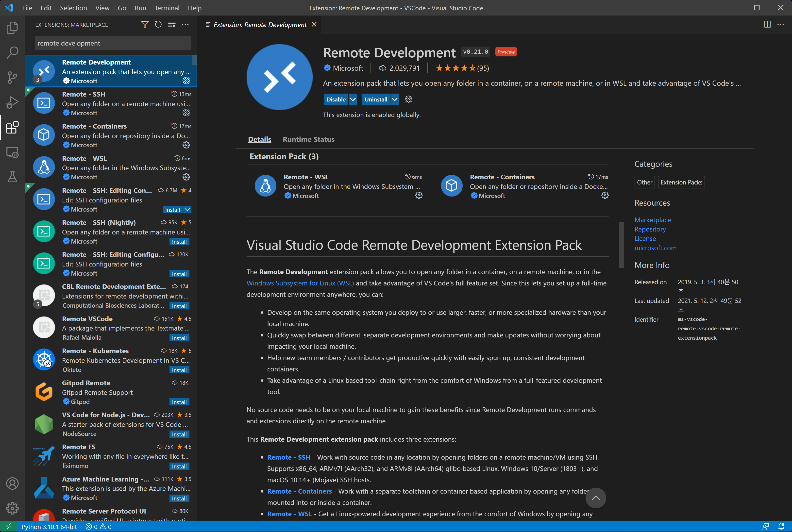792x532 pixels.
Task: Toggle the split editor right layout
Action: coord(767,24)
